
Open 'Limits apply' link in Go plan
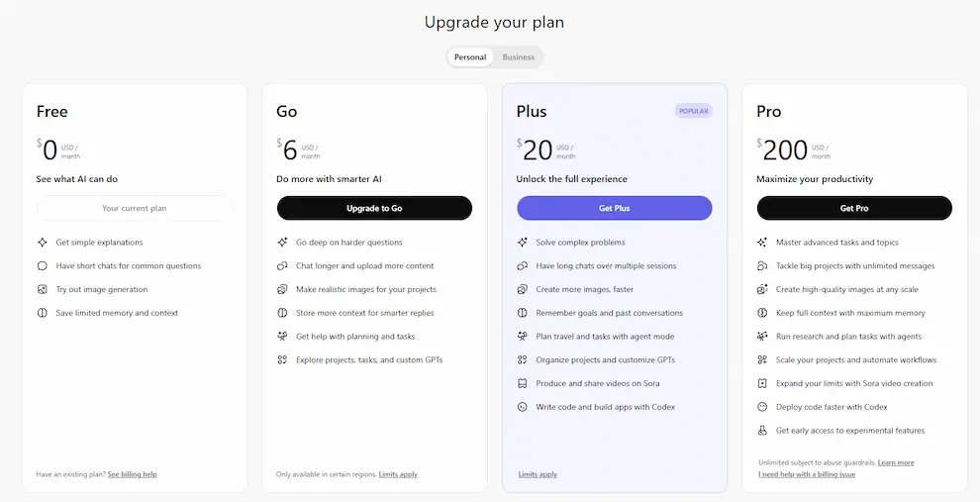(x=398, y=474)
